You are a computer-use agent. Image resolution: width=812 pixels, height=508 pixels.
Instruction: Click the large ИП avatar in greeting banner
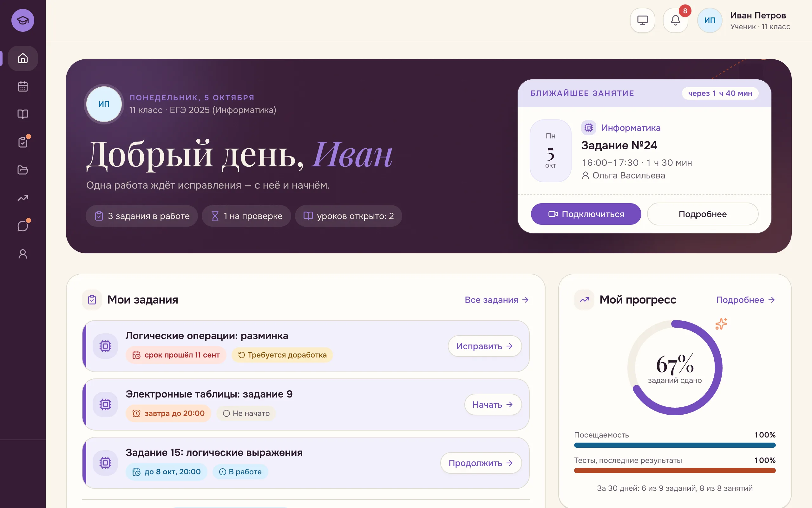[104, 104]
